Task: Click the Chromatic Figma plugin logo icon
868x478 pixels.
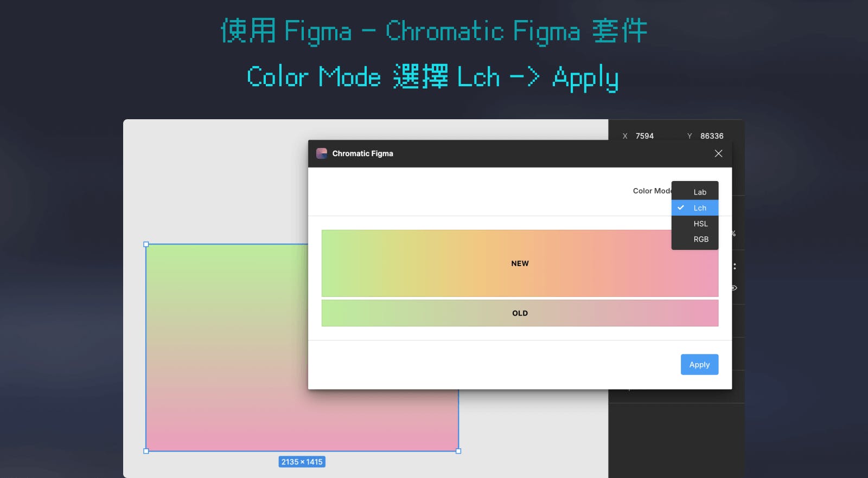Action: coord(322,153)
